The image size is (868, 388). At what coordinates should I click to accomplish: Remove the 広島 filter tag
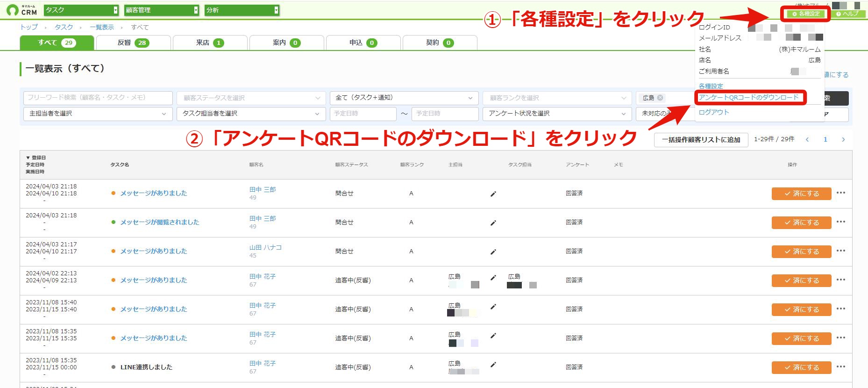point(660,98)
